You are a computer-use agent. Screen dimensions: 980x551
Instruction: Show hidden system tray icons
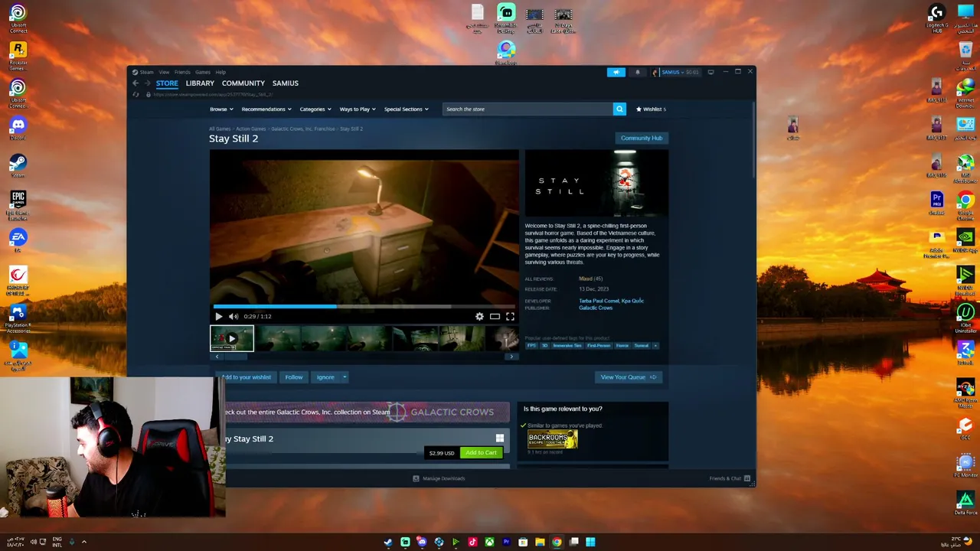coord(84,542)
